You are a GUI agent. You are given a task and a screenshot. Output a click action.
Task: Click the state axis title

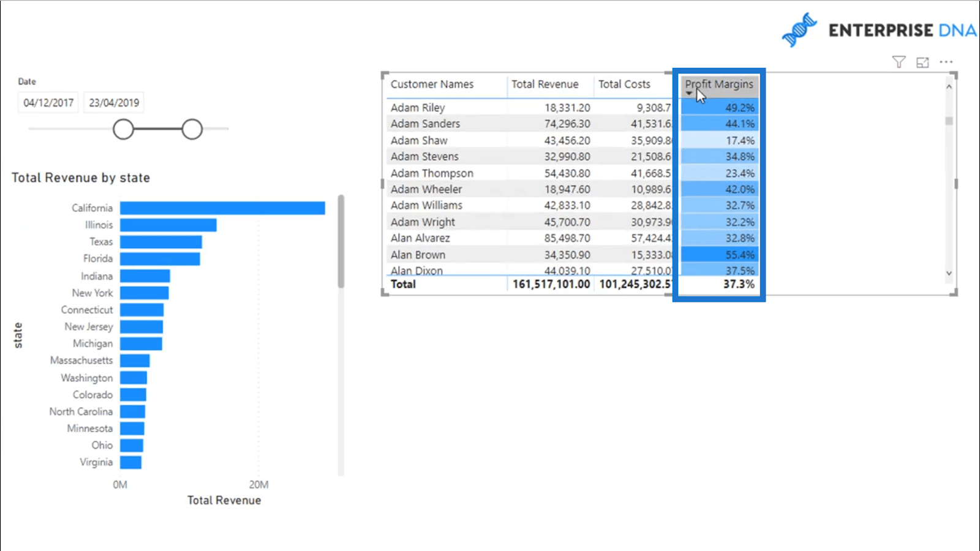[18, 335]
